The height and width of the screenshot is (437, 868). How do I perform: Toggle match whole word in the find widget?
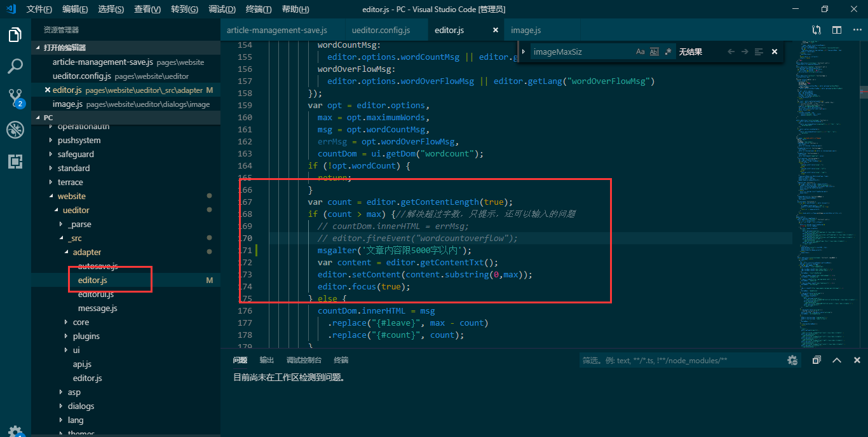(654, 52)
